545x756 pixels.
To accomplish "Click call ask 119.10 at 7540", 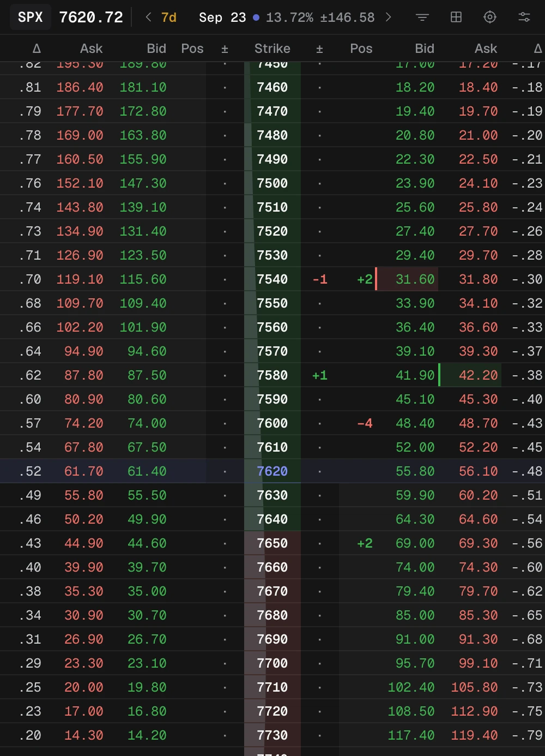I will [80, 279].
